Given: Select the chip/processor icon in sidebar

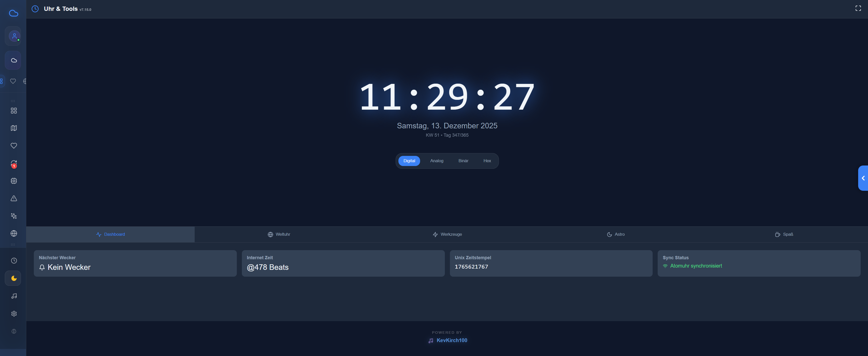Looking at the screenshot, I should (x=13, y=181).
